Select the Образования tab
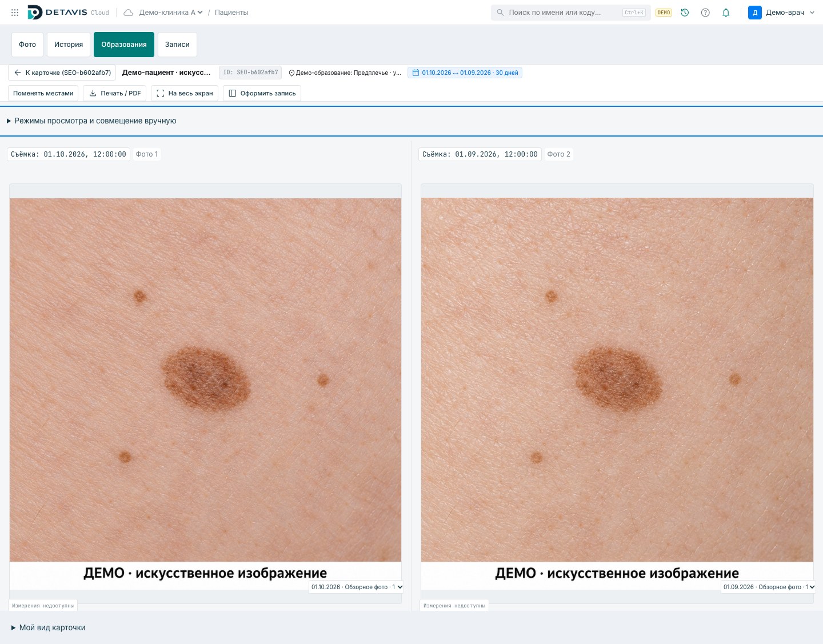Viewport: 823px width, 644px height. coord(124,45)
